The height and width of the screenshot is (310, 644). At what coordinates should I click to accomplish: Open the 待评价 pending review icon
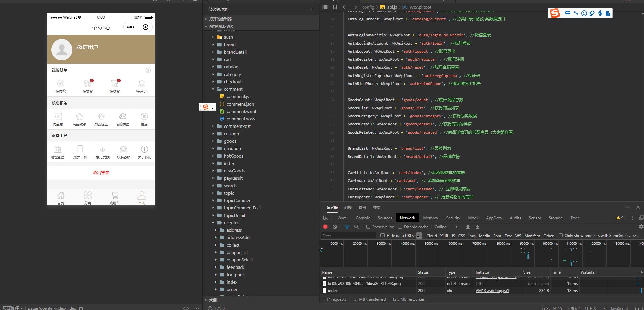pos(142,84)
